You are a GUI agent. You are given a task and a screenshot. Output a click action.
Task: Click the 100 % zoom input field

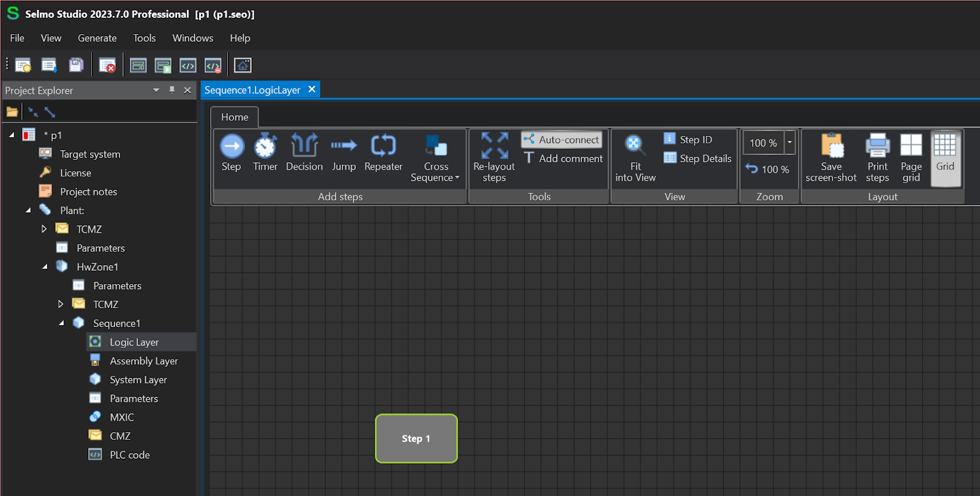click(x=764, y=143)
